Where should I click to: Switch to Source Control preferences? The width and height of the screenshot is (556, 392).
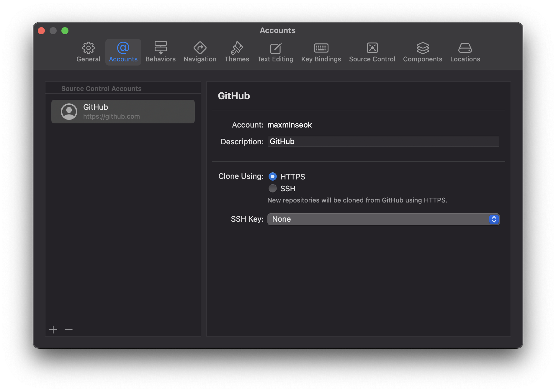(x=372, y=52)
